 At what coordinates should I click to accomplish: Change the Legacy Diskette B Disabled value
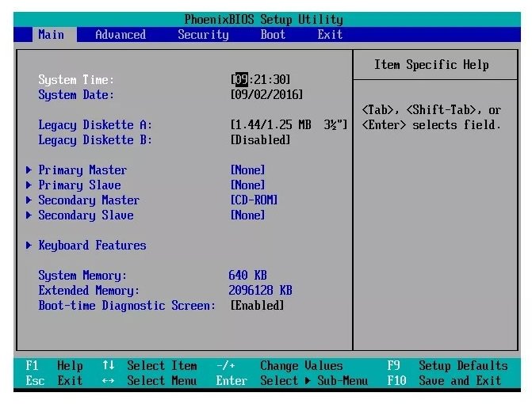(x=260, y=139)
